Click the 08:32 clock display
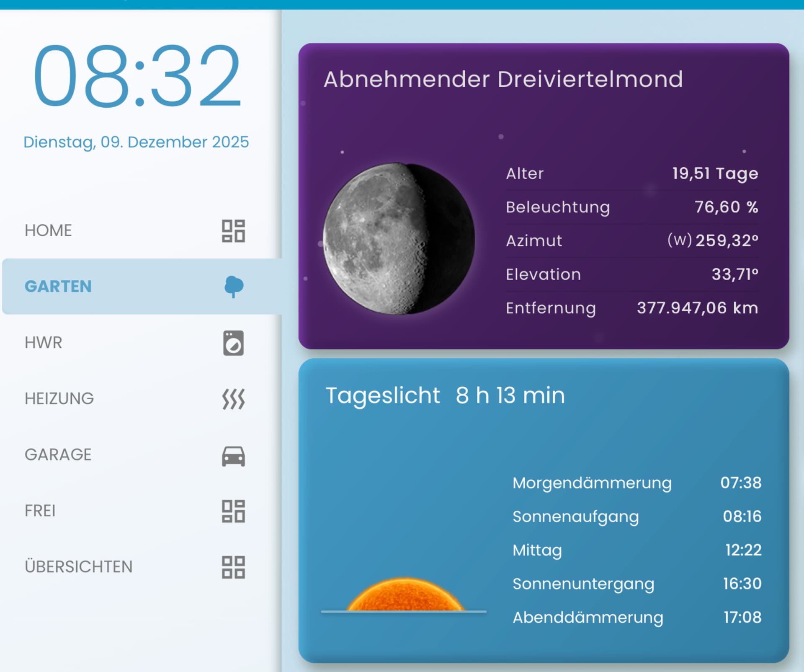Screen dimensions: 804x672 (137, 76)
